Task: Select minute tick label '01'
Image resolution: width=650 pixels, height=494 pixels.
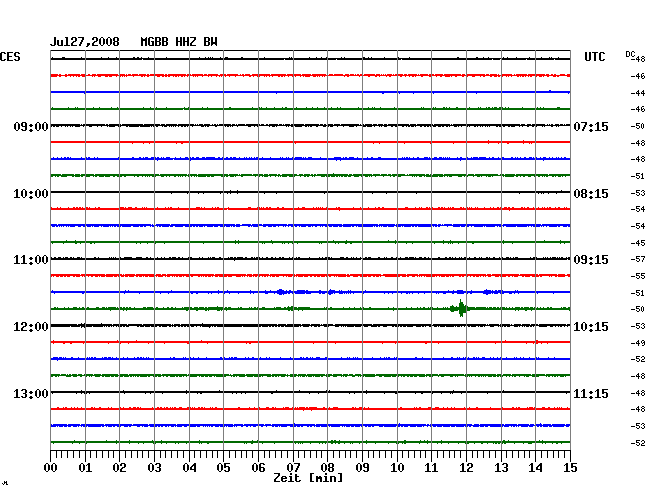Action: [85, 468]
